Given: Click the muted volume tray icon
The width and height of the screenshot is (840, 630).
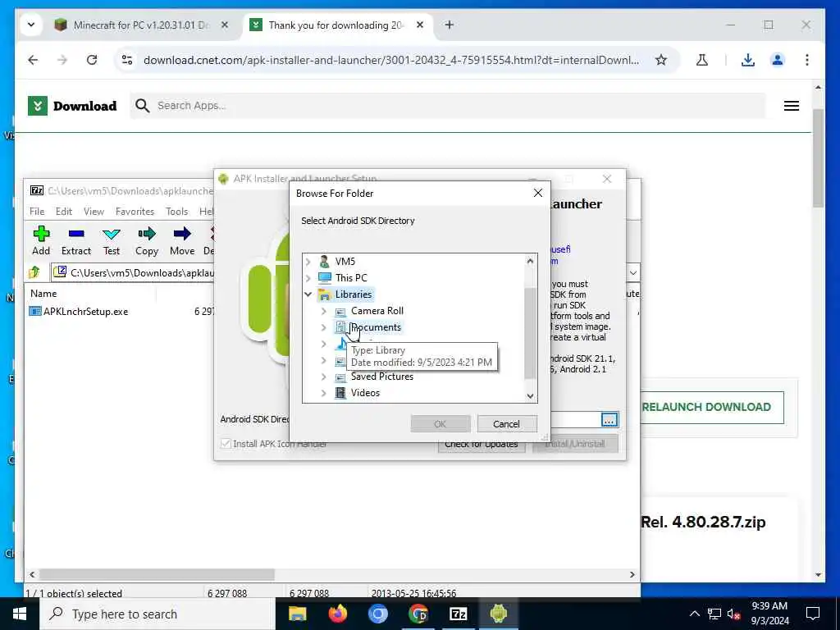Looking at the screenshot, I should click(733, 614).
